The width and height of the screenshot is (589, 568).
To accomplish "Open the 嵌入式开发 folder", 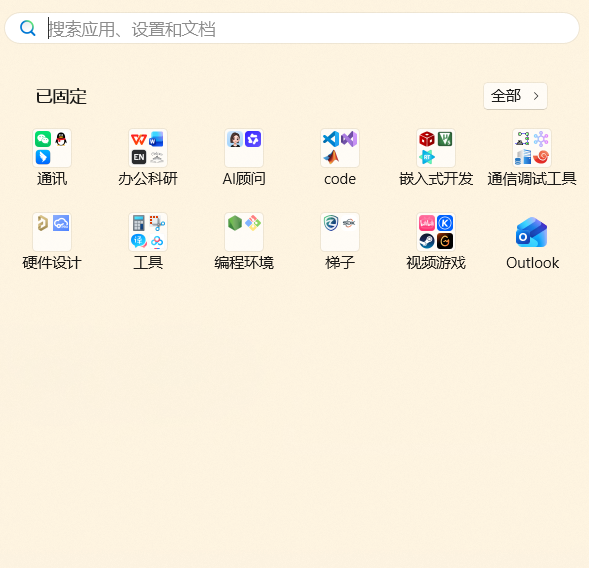I will [x=436, y=148].
